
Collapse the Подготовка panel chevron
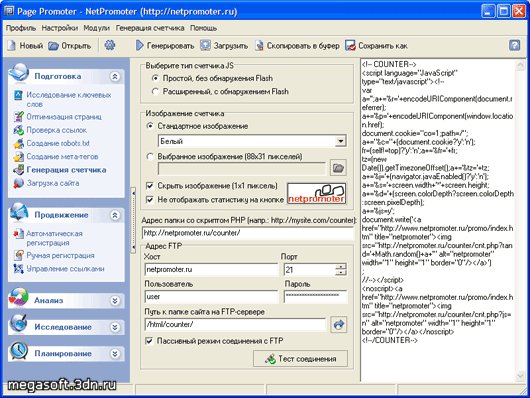(x=115, y=77)
